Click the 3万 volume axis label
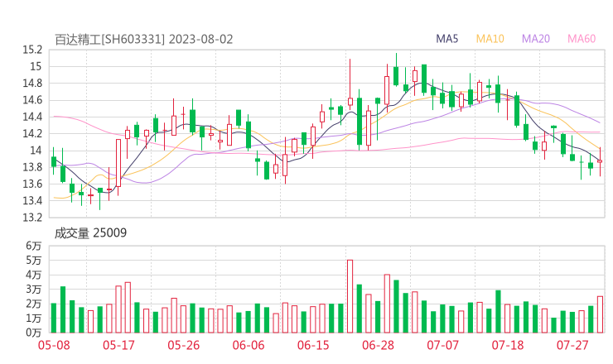Screen dimensions: 613x364 (34, 290)
